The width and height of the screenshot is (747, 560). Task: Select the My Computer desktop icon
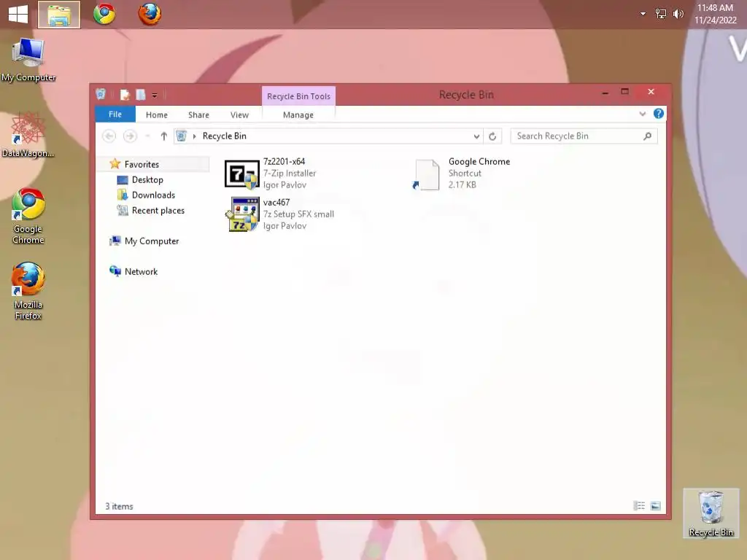28,61
